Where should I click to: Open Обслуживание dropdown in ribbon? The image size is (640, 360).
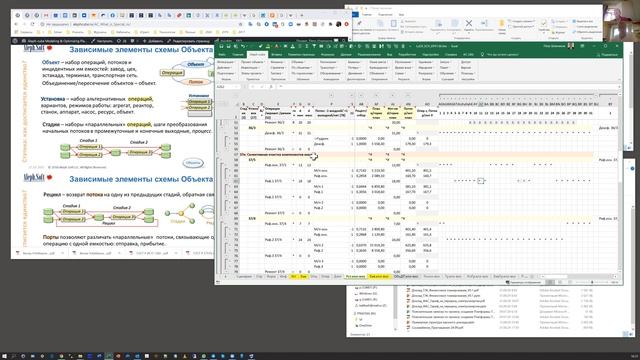tap(331, 73)
